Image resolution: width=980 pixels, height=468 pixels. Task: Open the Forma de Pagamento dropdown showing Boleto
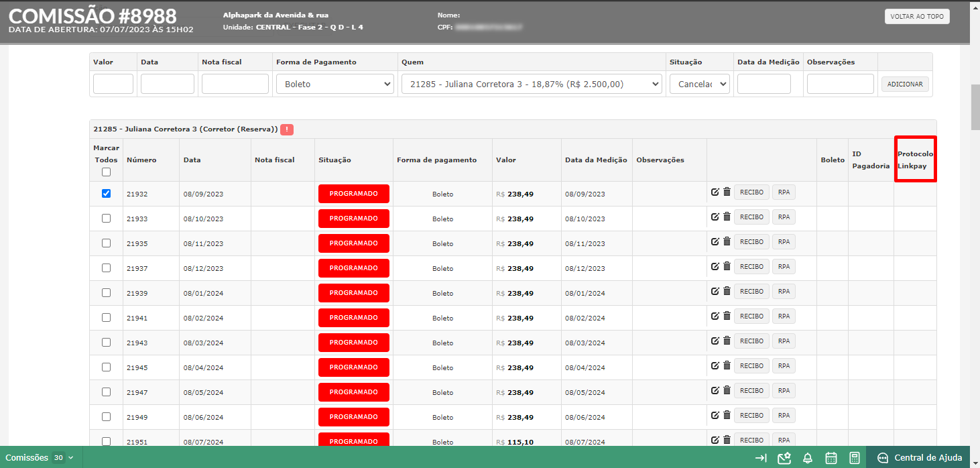(335, 84)
